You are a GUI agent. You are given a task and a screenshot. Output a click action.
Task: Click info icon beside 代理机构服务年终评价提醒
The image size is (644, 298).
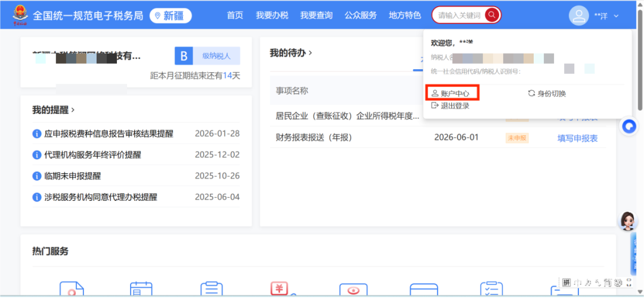coord(37,155)
